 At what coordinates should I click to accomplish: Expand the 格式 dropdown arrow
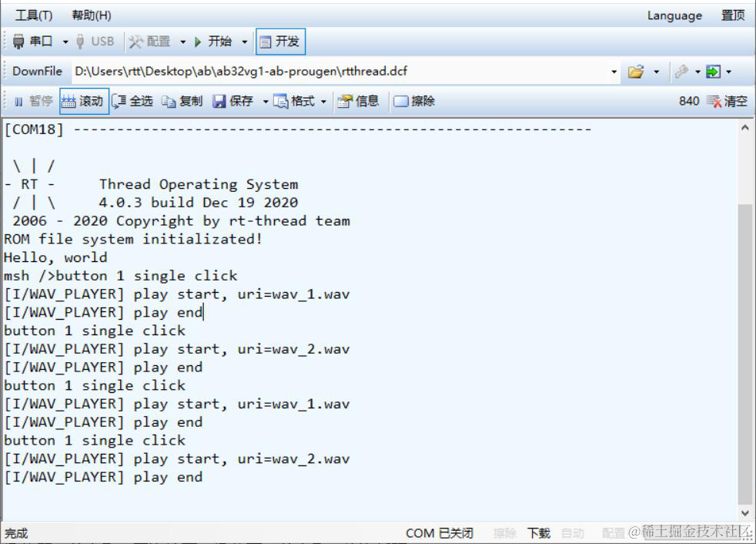[323, 102]
